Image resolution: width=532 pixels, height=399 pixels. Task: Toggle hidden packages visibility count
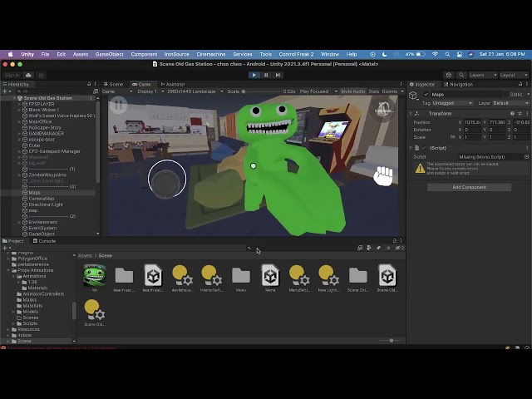(x=400, y=248)
